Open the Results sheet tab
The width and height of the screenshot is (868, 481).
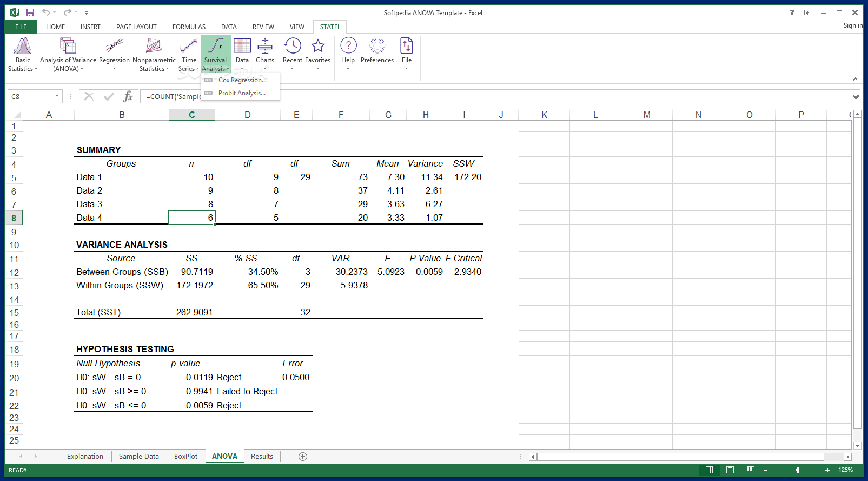(x=262, y=457)
